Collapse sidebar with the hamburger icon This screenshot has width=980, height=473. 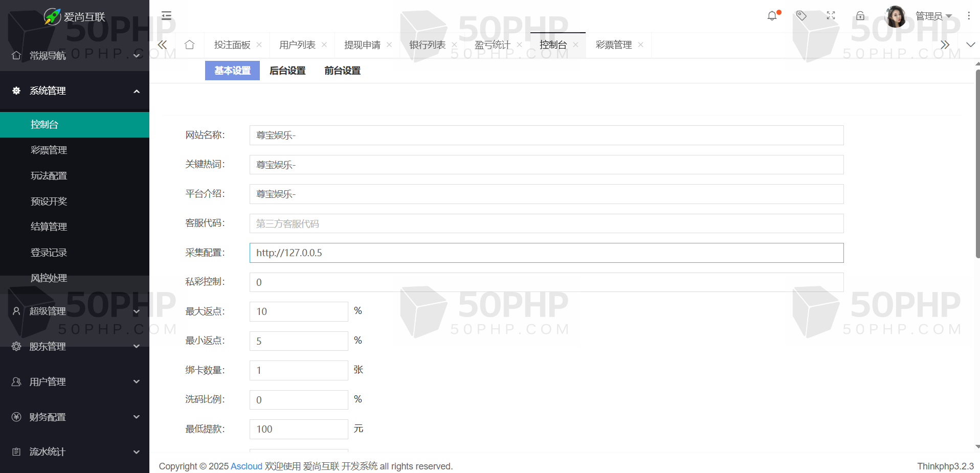pos(166,15)
